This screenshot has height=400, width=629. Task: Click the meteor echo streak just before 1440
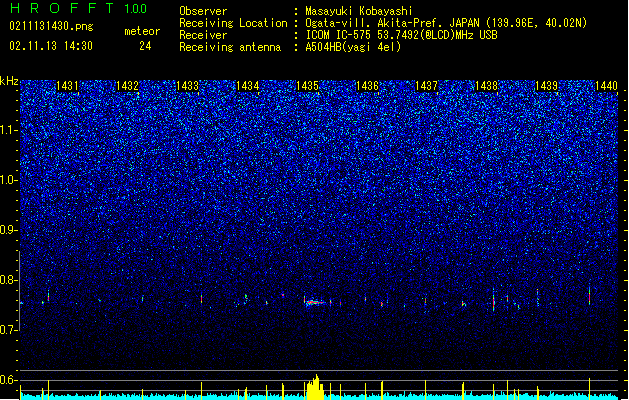click(589, 296)
